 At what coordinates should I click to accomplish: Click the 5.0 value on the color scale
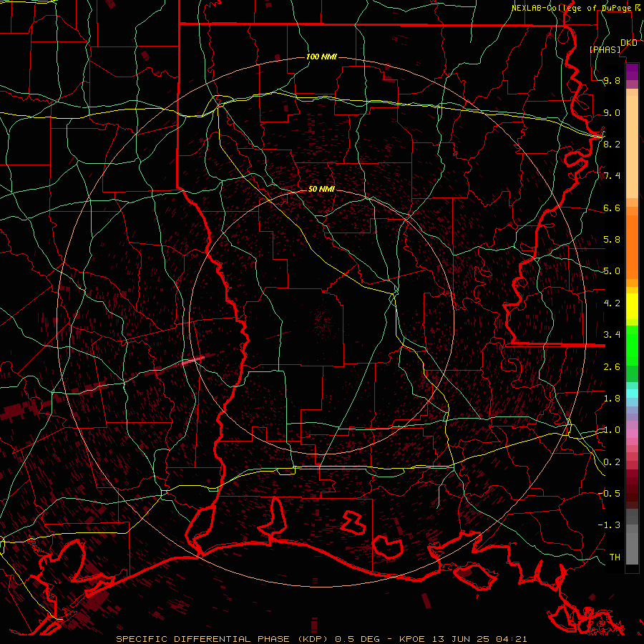[x=612, y=271]
